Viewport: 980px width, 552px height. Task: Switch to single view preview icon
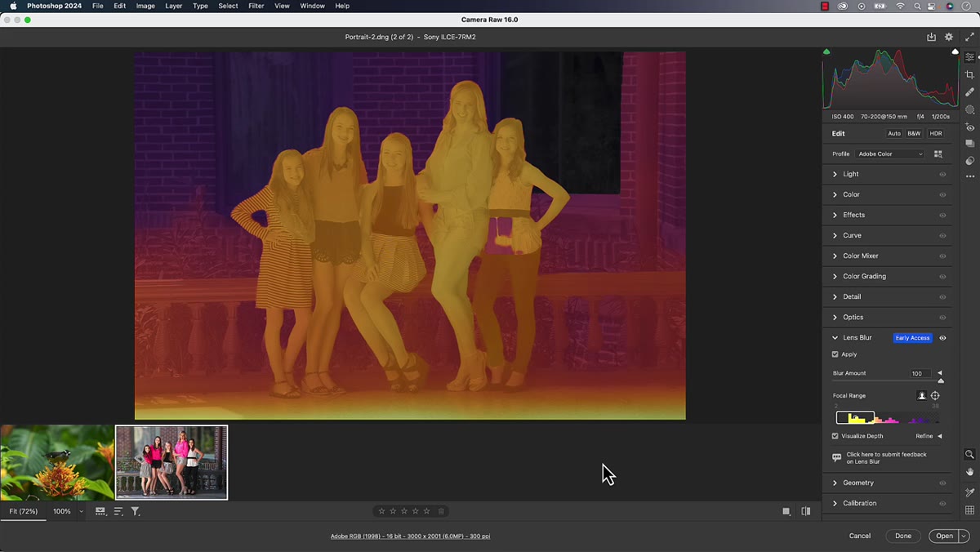pyautogui.click(x=786, y=511)
